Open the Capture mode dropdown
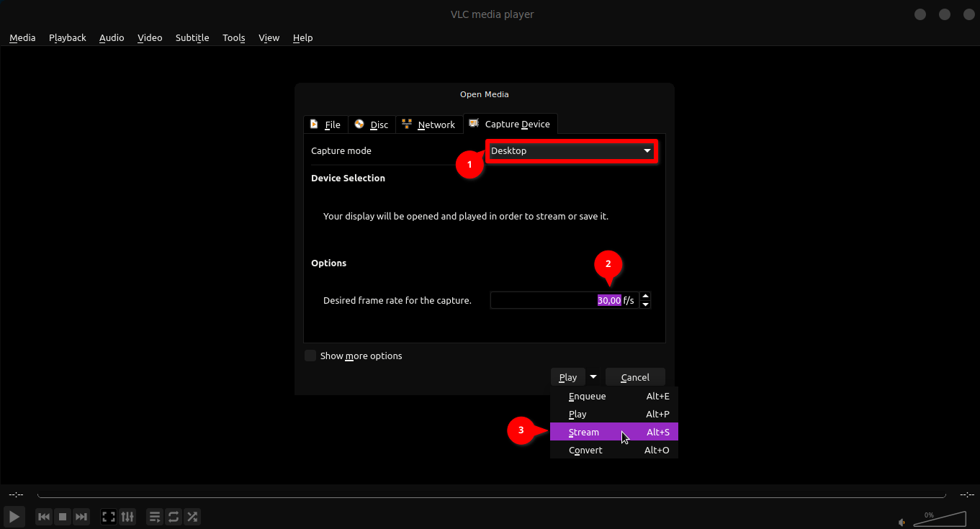 click(x=571, y=151)
